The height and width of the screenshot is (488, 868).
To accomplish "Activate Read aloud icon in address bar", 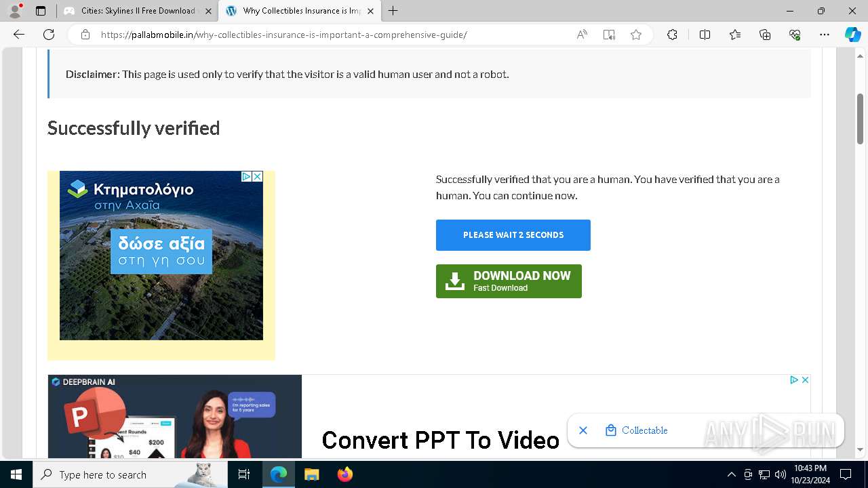I will pos(582,35).
